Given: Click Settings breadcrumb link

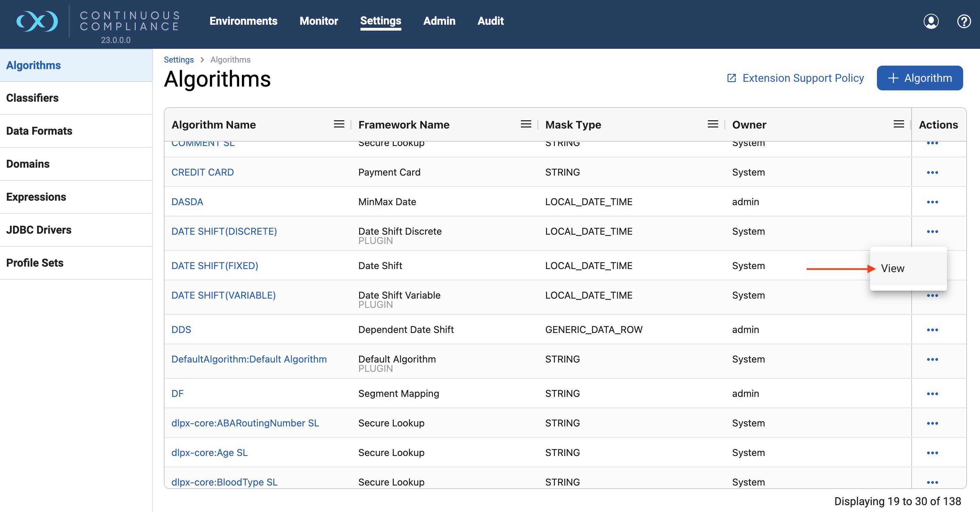Looking at the screenshot, I should point(178,60).
